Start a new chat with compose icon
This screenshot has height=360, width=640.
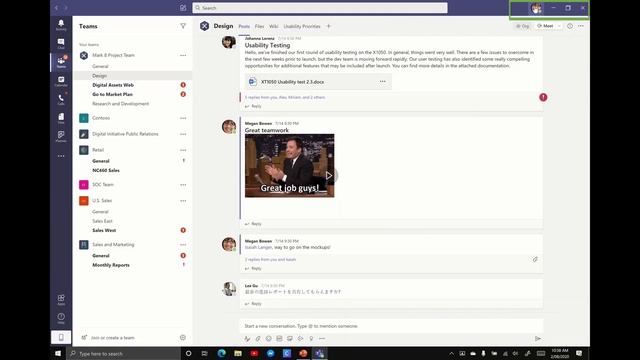coord(183,8)
